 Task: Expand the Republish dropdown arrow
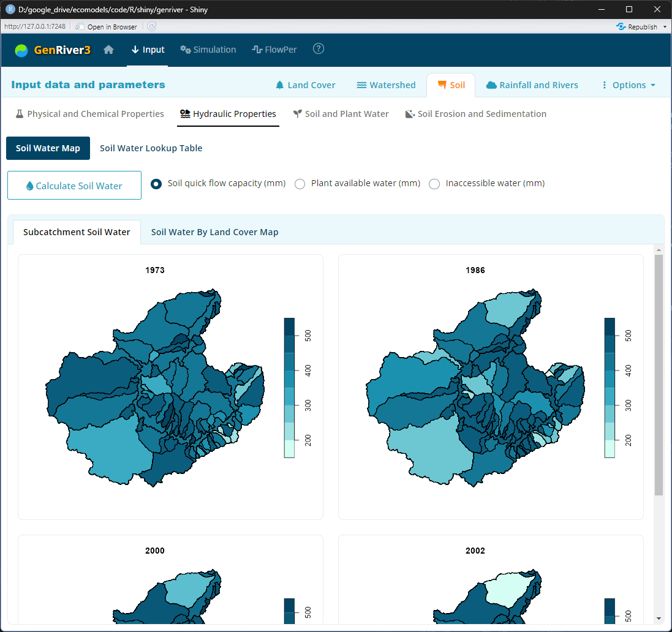coord(665,26)
